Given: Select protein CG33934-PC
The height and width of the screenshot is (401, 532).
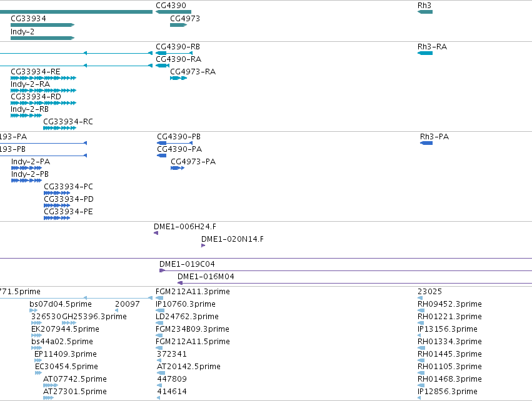Looking at the screenshot, I should pyautogui.click(x=57, y=194).
